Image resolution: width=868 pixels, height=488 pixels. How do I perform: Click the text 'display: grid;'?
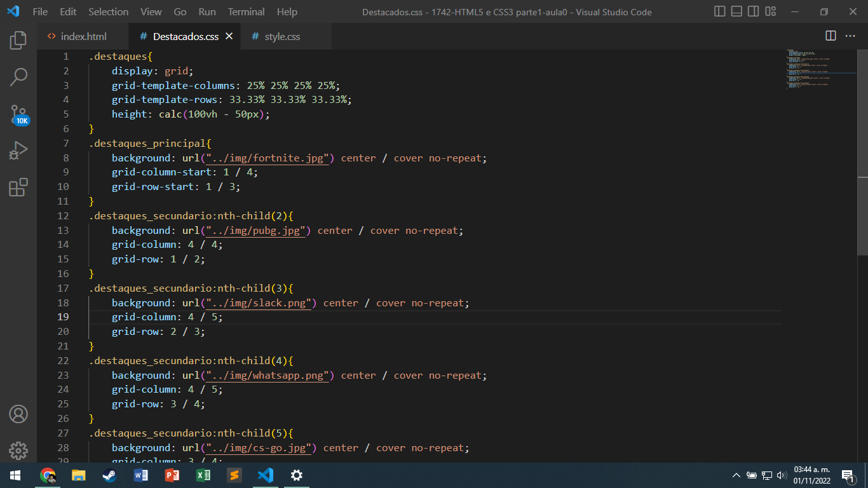(153, 71)
